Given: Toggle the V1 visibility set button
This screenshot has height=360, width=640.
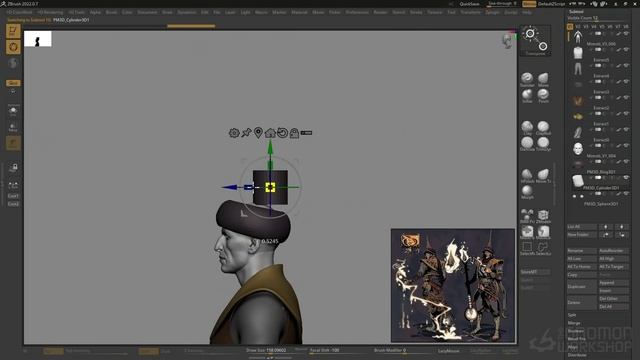Looking at the screenshot, I should click(x=570, y=27).
